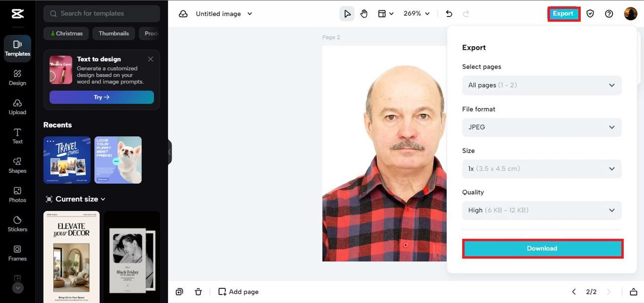The height and width of the screenshot is (303, 644).
Task: Click the cloud save status icon
Action: 183,14
